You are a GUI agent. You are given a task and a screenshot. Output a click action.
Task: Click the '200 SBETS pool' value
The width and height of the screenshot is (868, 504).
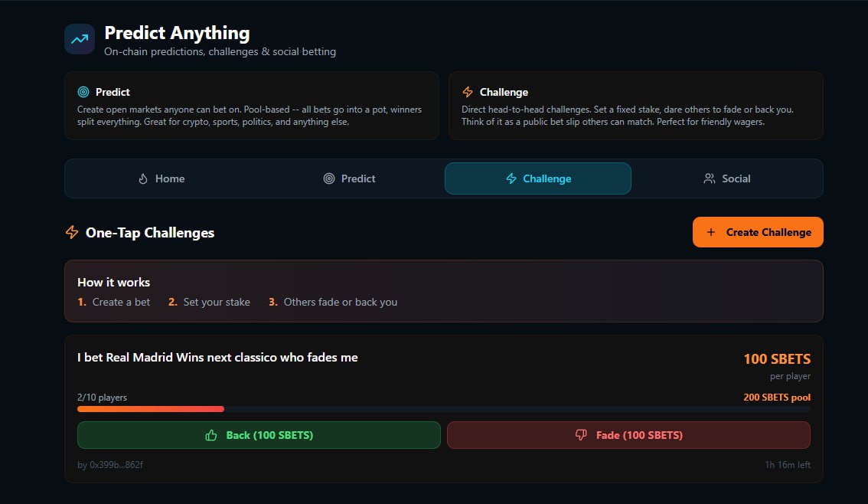tap(777, 397)
